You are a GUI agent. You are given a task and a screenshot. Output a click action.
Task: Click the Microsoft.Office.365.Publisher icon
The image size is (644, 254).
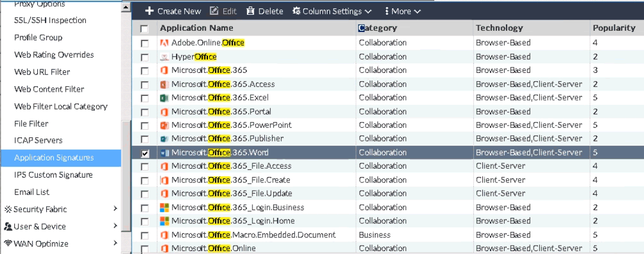[x=164, y=139]
